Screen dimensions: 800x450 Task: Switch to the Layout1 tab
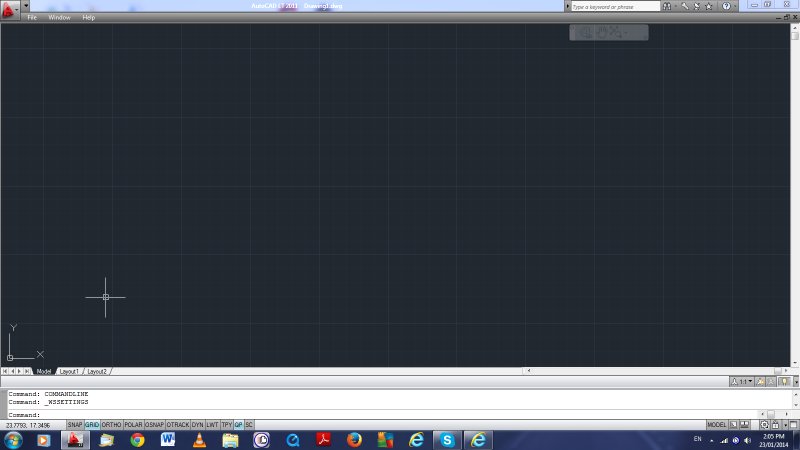(69, 371)
